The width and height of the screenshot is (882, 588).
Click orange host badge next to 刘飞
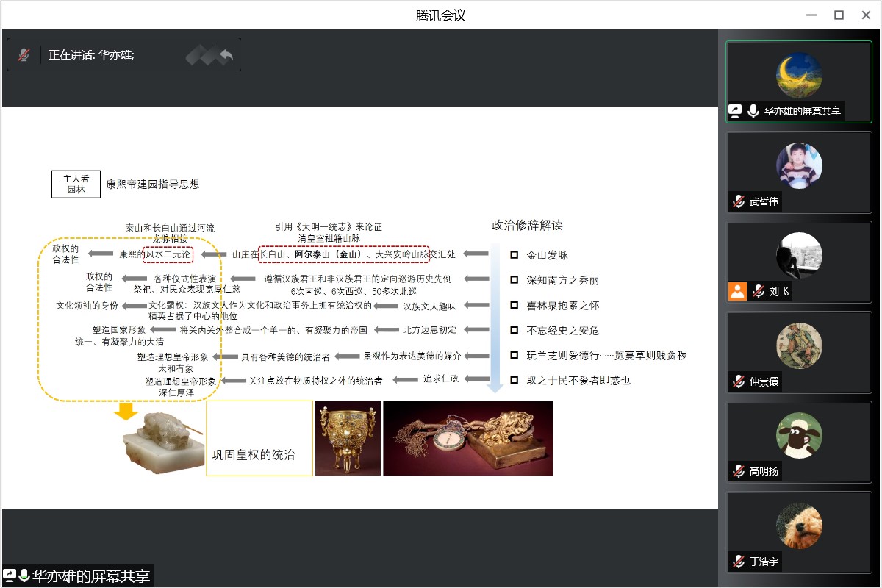coord(737,291)
